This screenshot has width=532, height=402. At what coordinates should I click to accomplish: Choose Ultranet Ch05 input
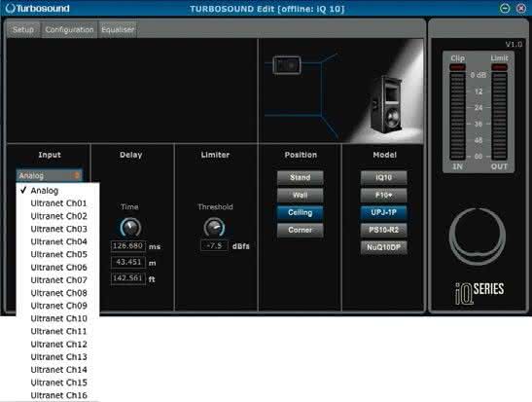(57, 255)
